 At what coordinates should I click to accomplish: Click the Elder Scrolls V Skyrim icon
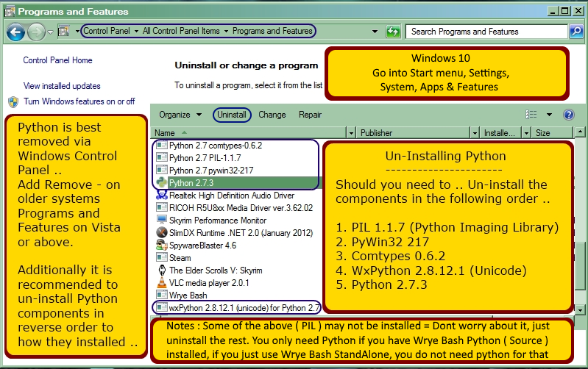pyautogui.click(x=162, y=271)
